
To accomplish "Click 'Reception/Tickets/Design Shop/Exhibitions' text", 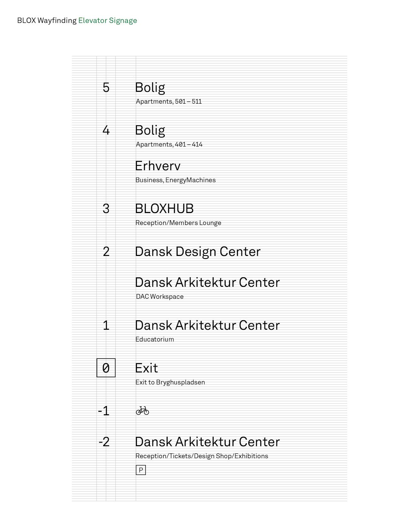I will 202,456.
